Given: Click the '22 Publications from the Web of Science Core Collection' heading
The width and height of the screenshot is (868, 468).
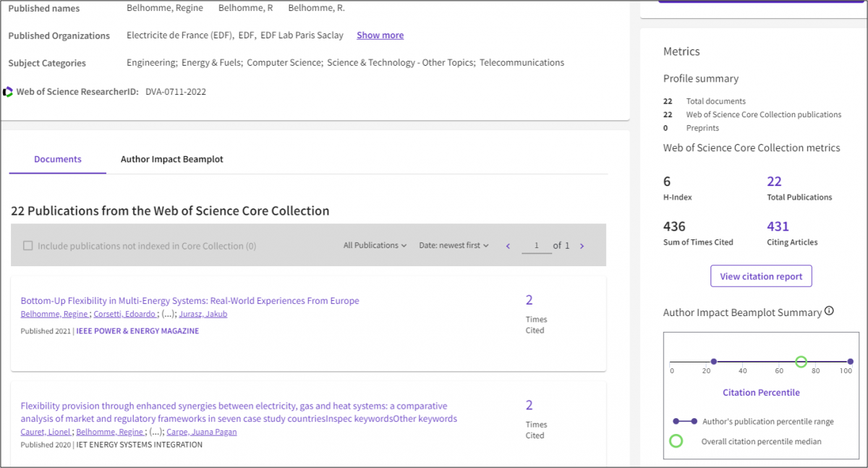Looking at the screenshot, I should tap(170, 211).
